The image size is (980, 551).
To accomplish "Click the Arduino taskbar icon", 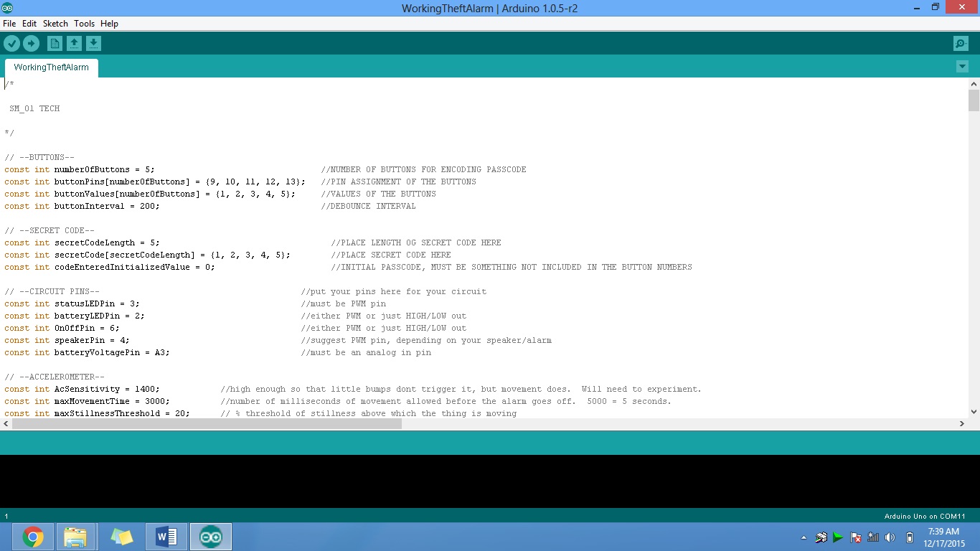I will [x=211, y=537].
